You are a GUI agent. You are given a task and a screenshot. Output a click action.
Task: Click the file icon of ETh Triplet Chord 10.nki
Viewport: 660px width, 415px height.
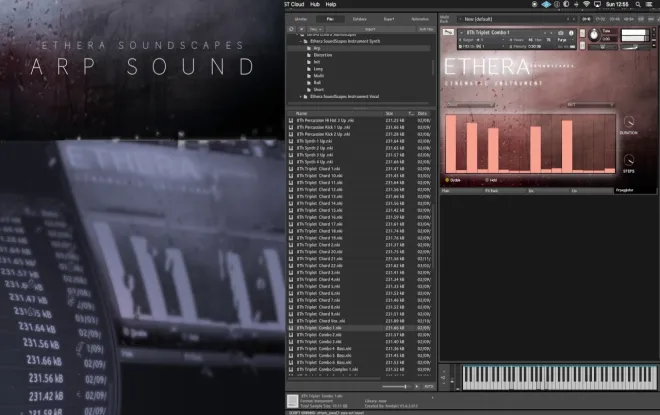(291, 176)
